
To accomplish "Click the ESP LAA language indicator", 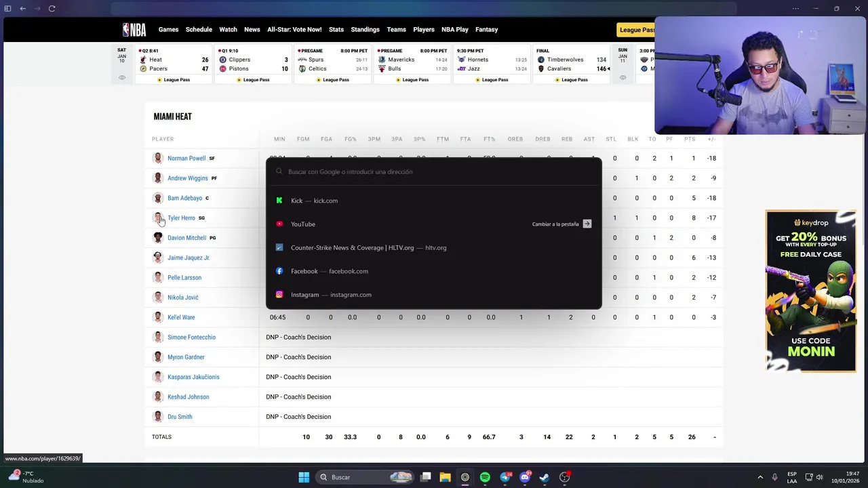I will [792, 477].
